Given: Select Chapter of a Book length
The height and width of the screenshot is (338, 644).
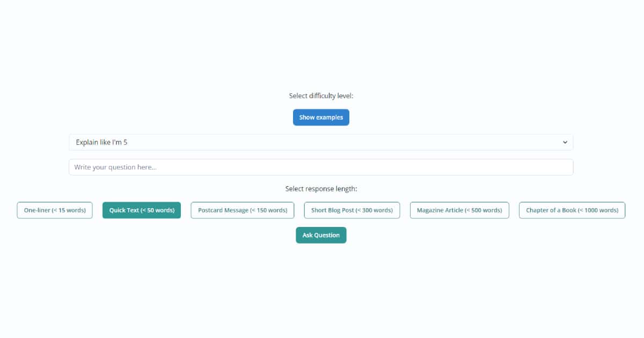Looking at the screenshot, I should click(x=572, y=210).
